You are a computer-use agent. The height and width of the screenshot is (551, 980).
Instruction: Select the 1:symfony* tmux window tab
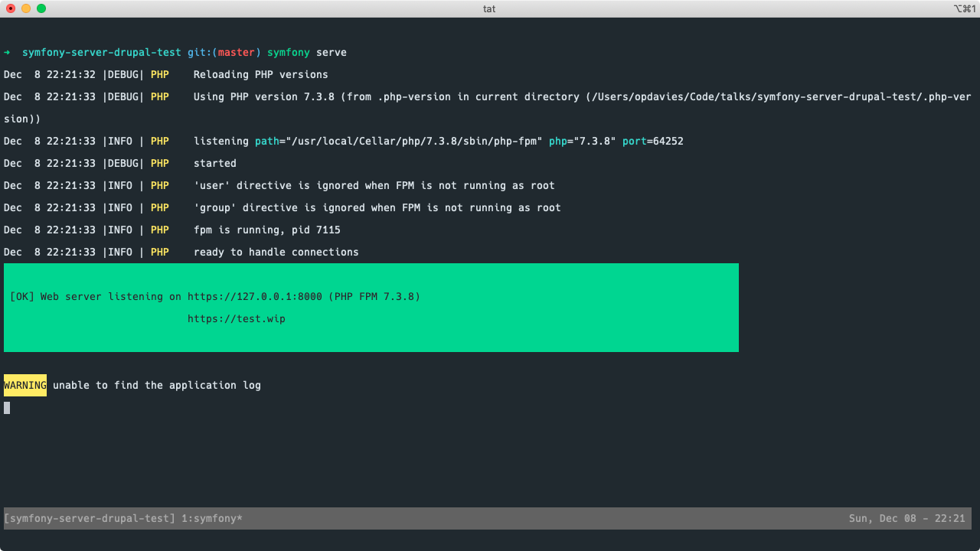pyautogui.click(x=212, y=519)
